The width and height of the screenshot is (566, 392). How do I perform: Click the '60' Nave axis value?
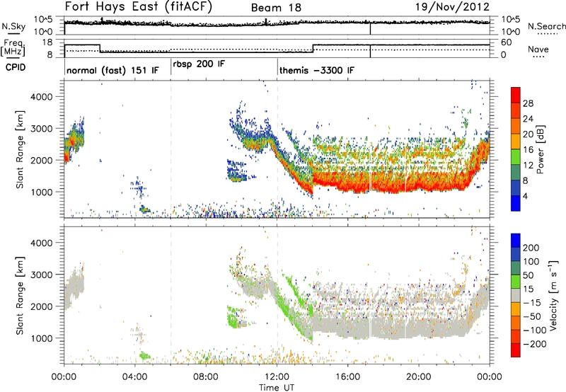point(507,42)
